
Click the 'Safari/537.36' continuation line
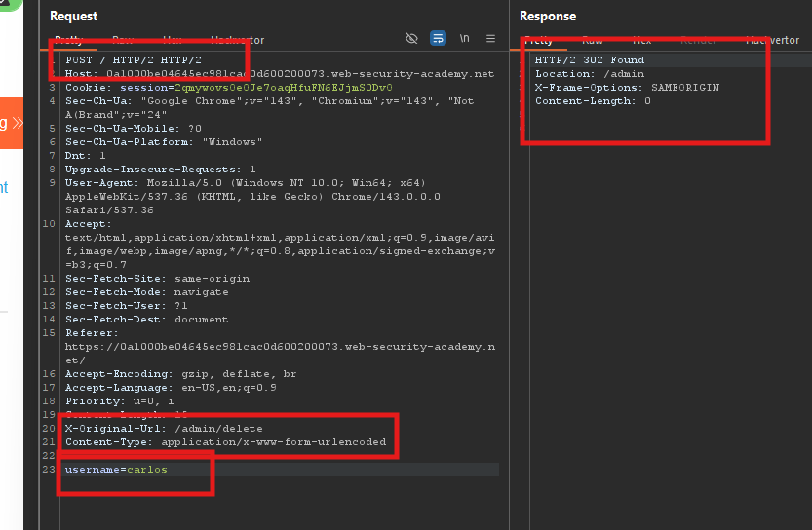pos(109,210)
